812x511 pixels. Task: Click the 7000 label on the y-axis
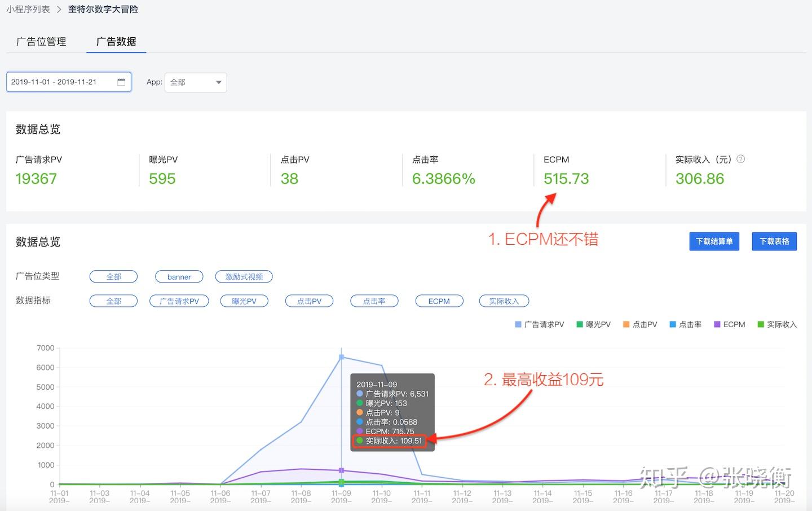tap(45, 348)
